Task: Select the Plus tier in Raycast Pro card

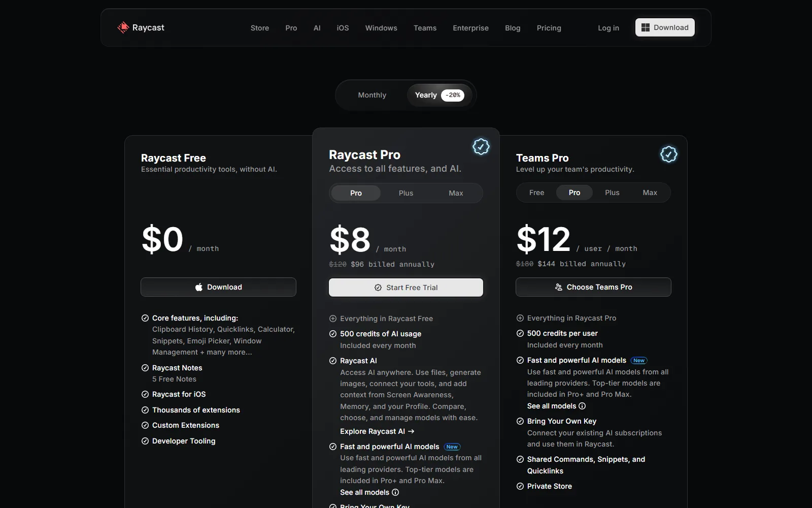Action: pyautogui.click(x=406, y=193)
